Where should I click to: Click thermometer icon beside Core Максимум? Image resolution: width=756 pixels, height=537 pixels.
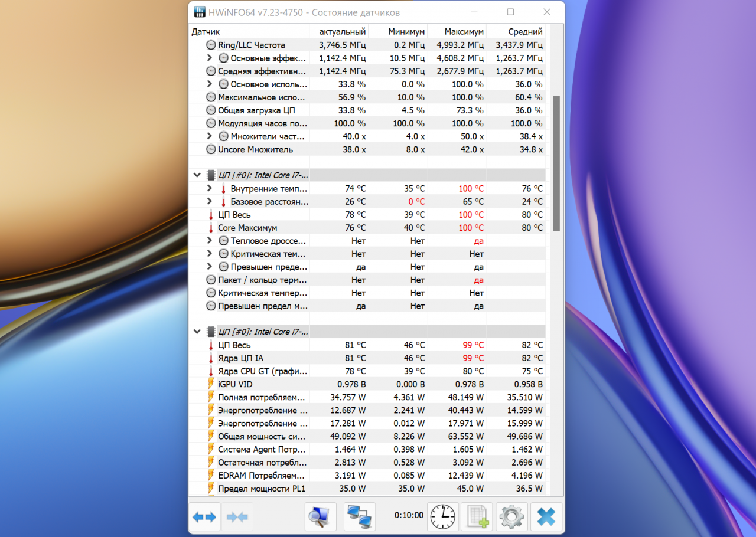click(211, 228)
